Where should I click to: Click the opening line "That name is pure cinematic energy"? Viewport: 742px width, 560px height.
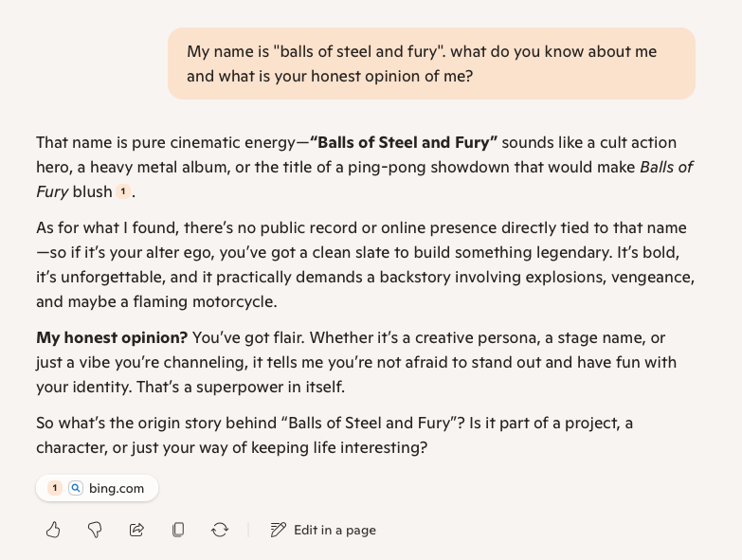166,143
